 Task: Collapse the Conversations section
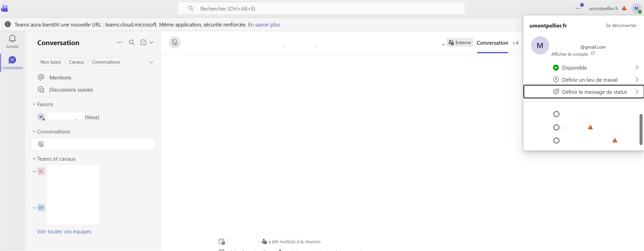coord(34,131)
